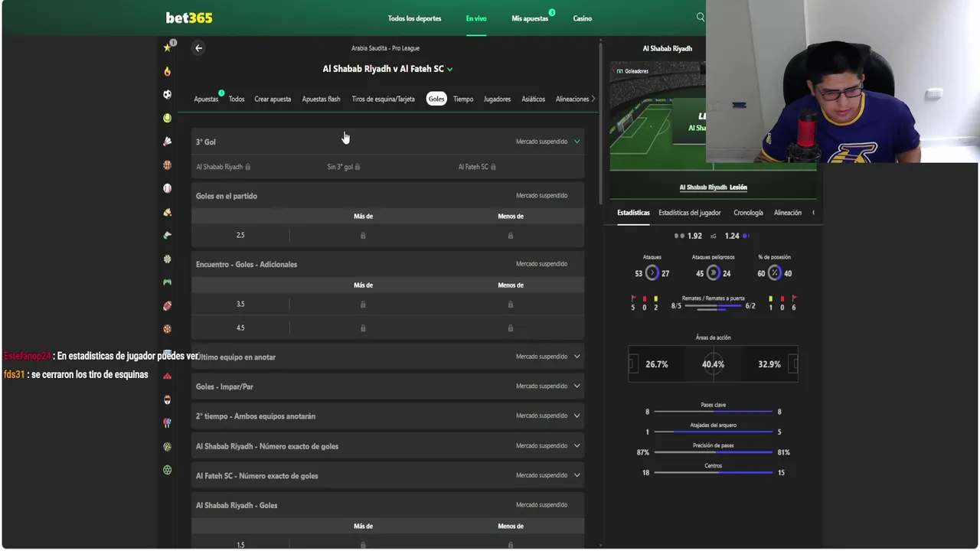Select the esports gamepad icon

[x=167, y=282]
